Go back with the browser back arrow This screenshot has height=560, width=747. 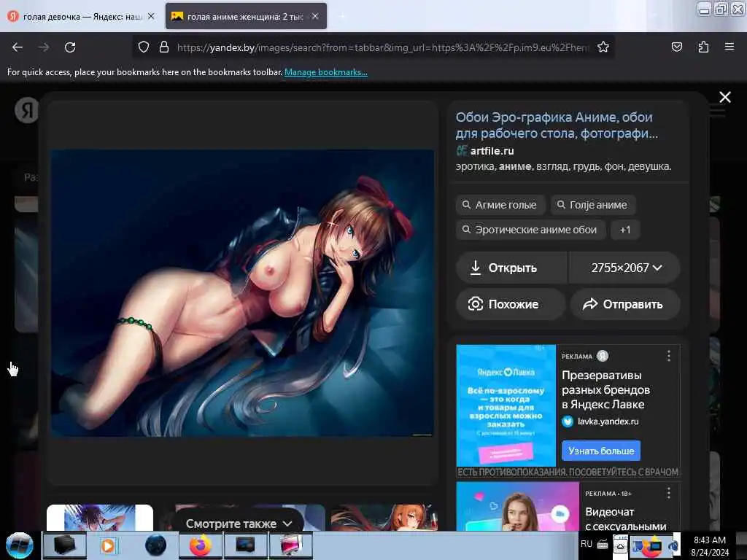[18, 47]
